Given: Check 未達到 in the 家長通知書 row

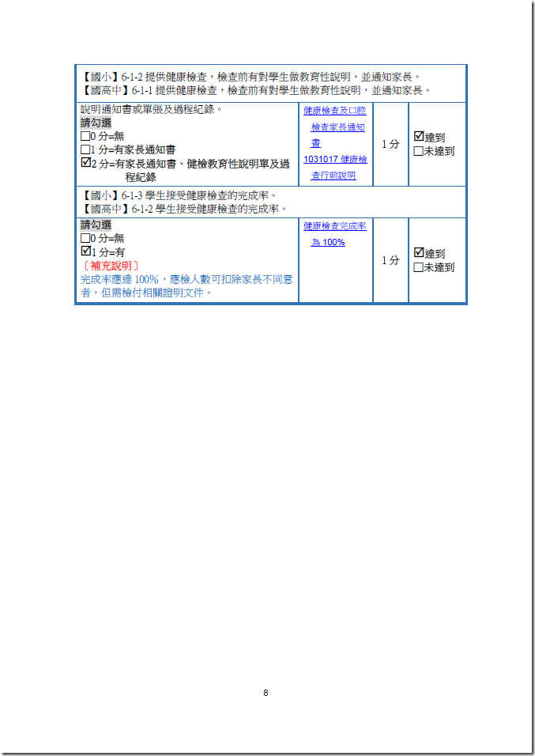Looking at the screenshot, I should [x=418, y=151].
